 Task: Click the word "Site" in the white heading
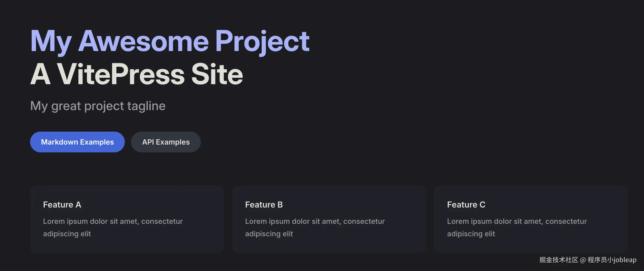pos(217,74)
